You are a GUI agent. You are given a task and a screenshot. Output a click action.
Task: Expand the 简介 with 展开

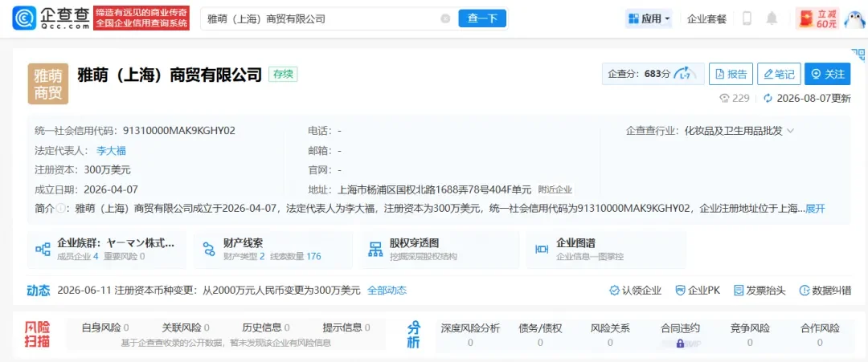(x=815, y=209)
